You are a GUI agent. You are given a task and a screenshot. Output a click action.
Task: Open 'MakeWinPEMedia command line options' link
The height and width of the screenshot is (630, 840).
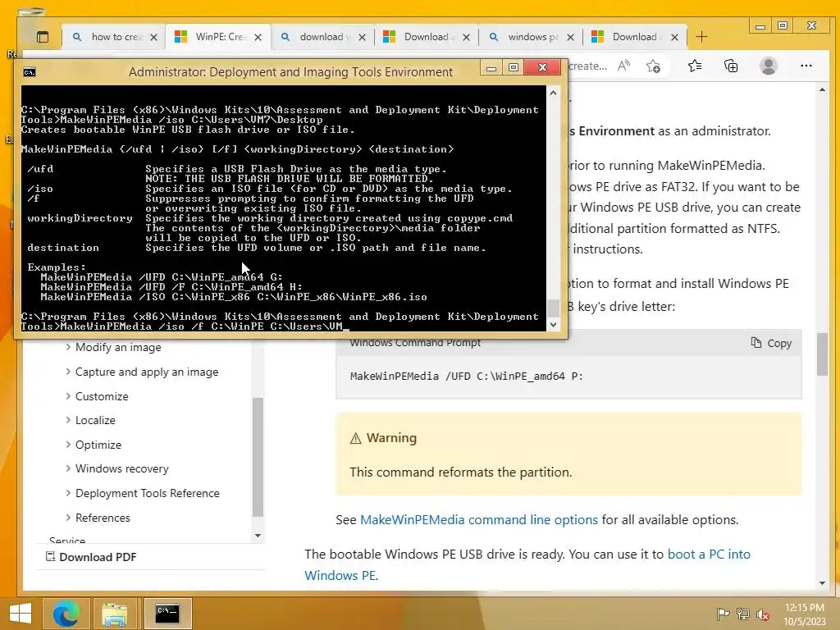click(479, 519)
